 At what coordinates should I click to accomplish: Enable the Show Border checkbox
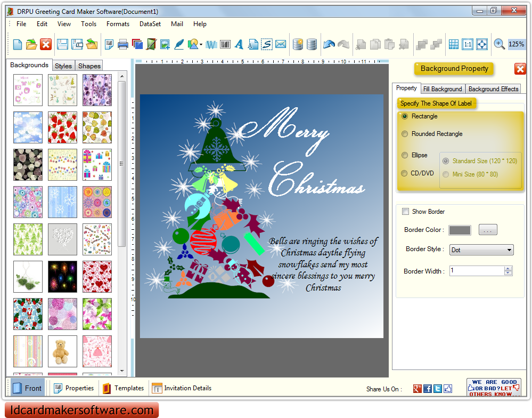click(x=405, y=212)
